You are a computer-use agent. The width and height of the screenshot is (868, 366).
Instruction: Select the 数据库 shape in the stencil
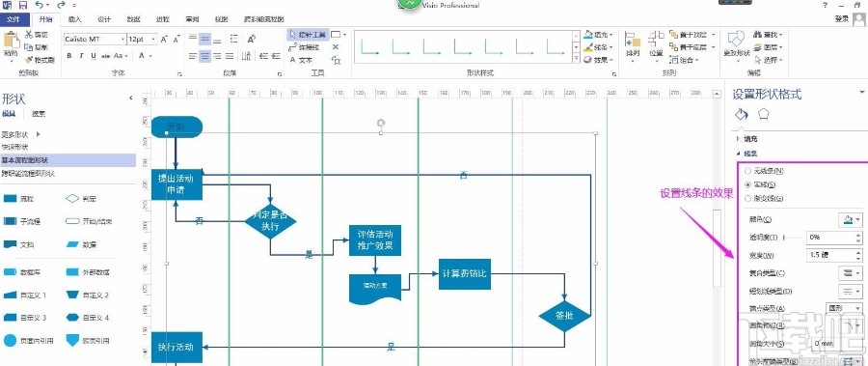coord(22,272)
